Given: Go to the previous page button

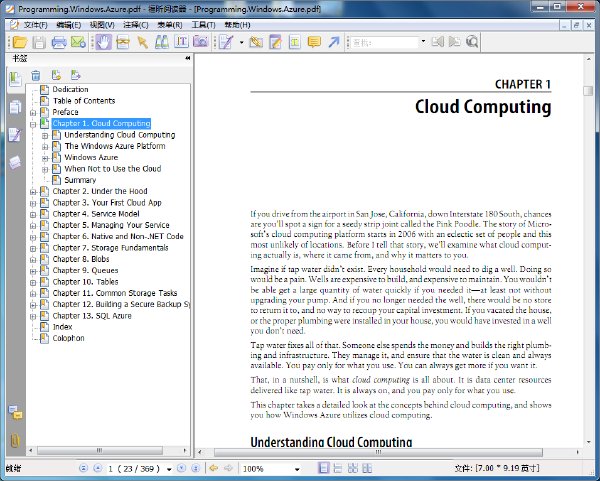Looking at the screenshot, I should (98, 468).
